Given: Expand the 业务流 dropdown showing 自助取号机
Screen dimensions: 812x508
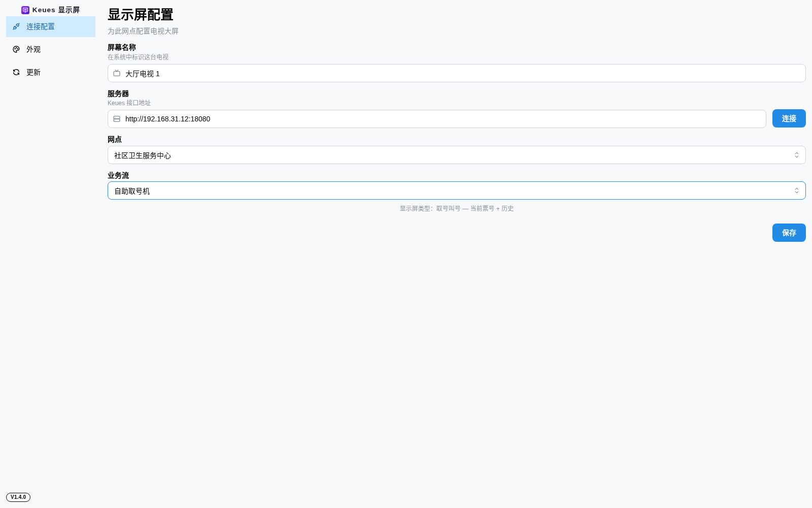Looking at the screenshot, I should [x=456, y=190].
